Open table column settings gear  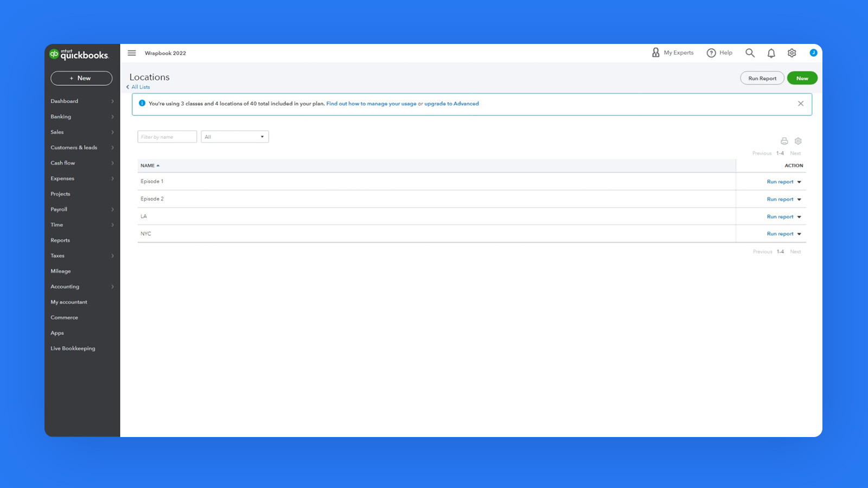coord(797,140)
